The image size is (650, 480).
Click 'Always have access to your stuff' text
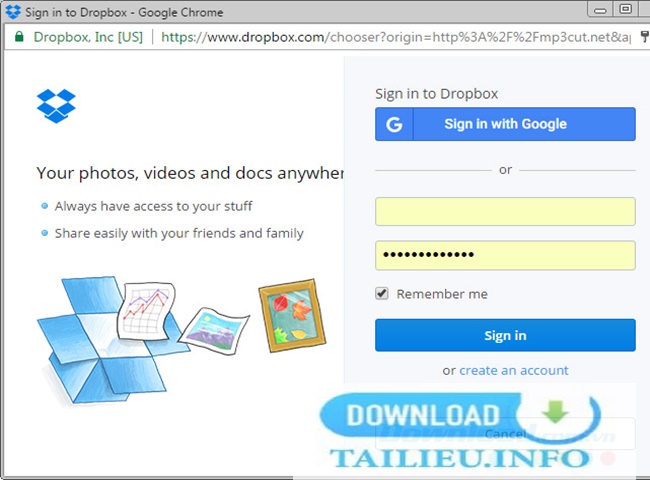pos(153,206)
